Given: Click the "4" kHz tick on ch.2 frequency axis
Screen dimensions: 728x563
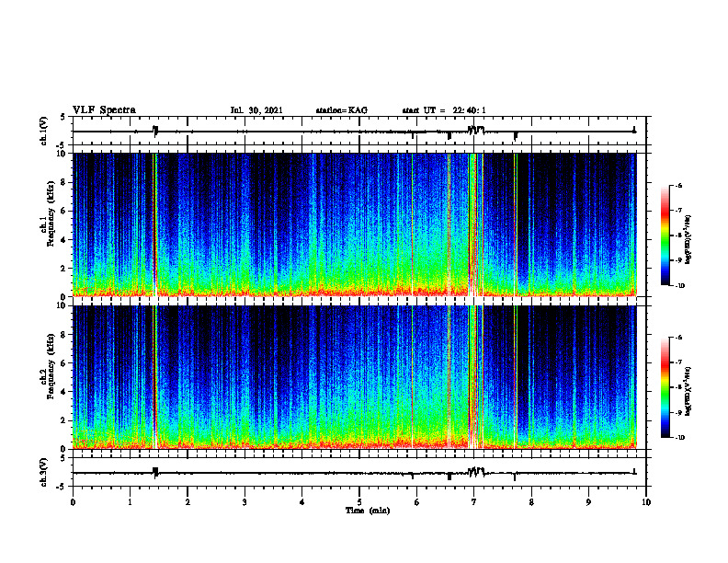Looking at the screenshot, I should point(64,392).
